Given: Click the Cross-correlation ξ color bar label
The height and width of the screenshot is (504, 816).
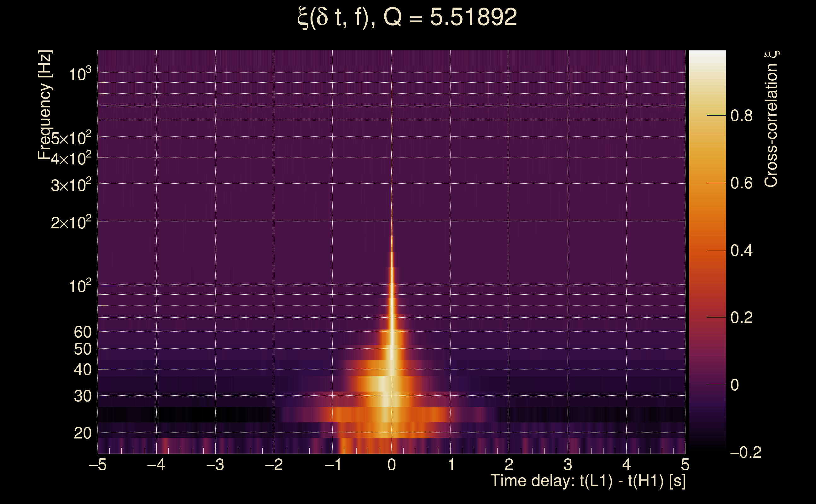Looking at the screenshot, I should 771,119.
